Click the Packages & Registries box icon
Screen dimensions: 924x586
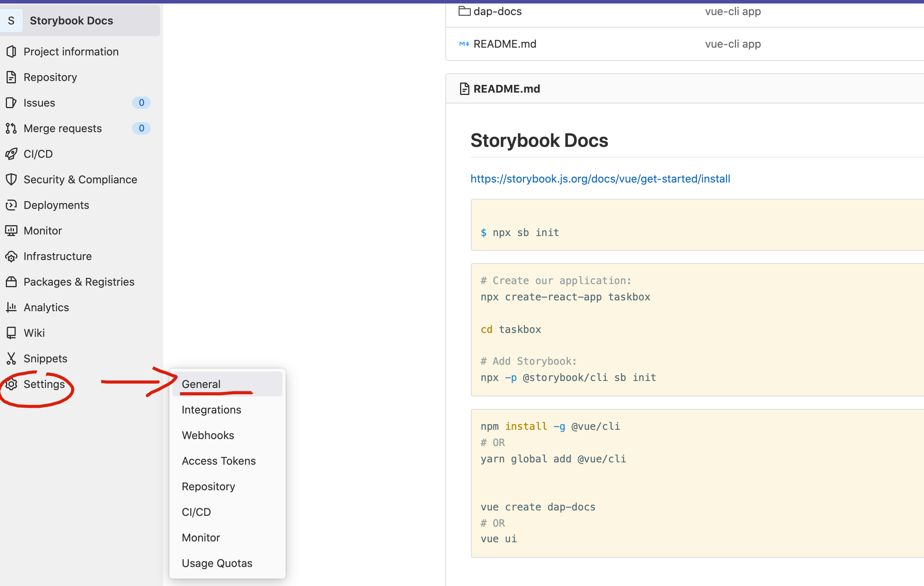(11, 282)
